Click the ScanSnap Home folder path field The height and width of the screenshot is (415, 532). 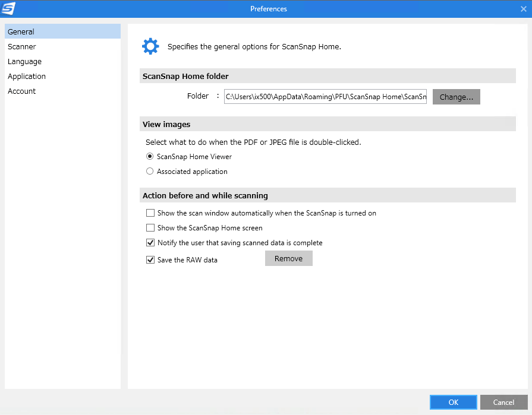325,97
